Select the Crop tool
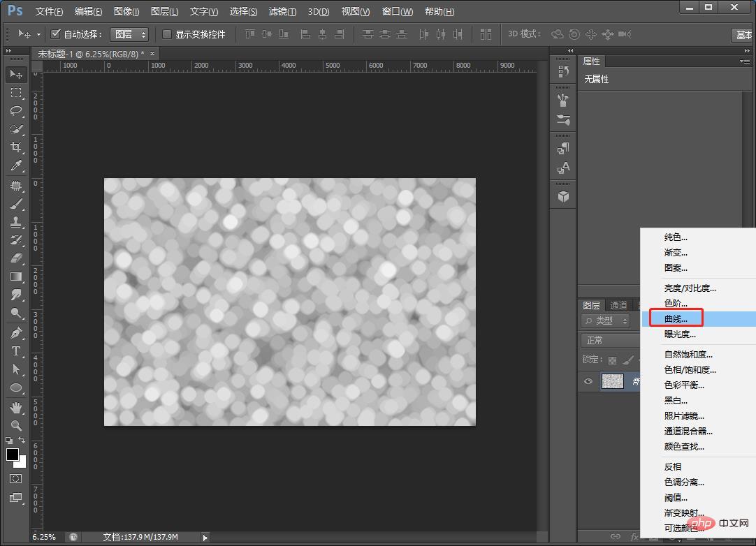 coord(16,147)
